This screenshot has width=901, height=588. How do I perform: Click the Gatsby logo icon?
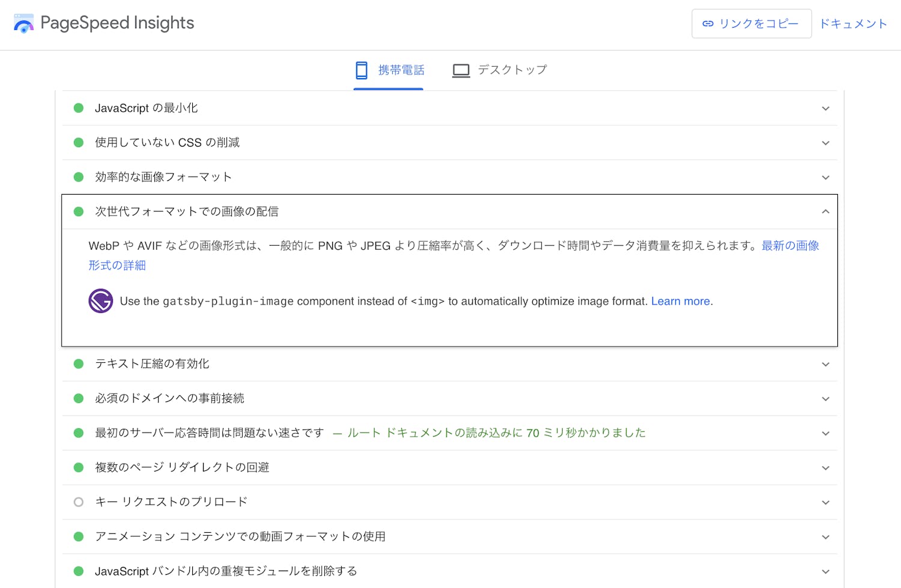(101, 301)
